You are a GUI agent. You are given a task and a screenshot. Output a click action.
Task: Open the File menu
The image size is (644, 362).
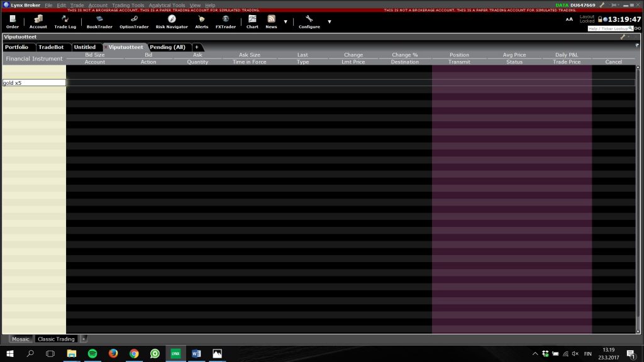pyautogui.click(x=48, y=5)
